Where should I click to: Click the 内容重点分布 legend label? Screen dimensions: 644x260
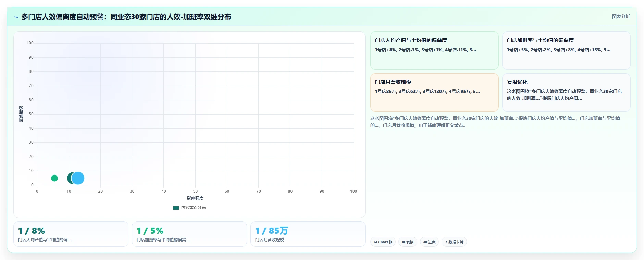point(193,208)
